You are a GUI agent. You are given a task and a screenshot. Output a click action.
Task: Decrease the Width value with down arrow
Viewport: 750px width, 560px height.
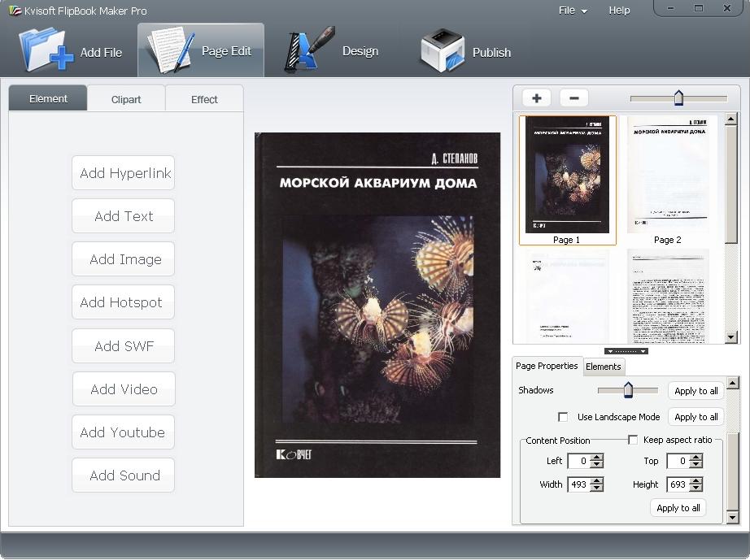(596, 488)
